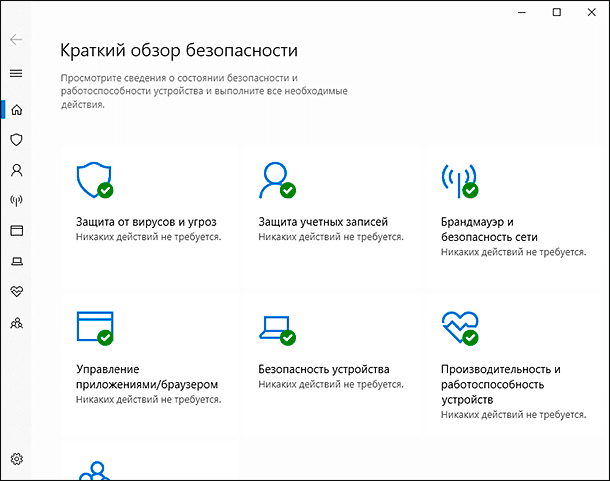Open account protection via sidebar person icon
The height and width of the screenshot is (481, 610).
(16, 170)
